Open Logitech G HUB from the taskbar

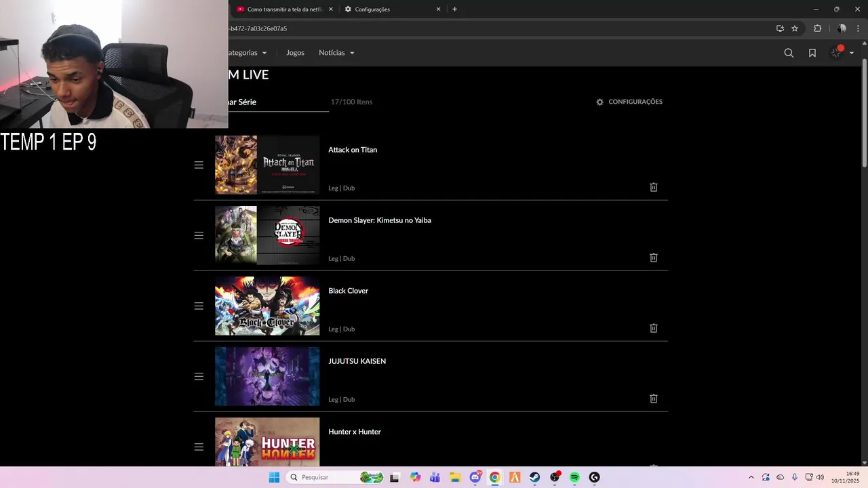click(x=595, y=477)
